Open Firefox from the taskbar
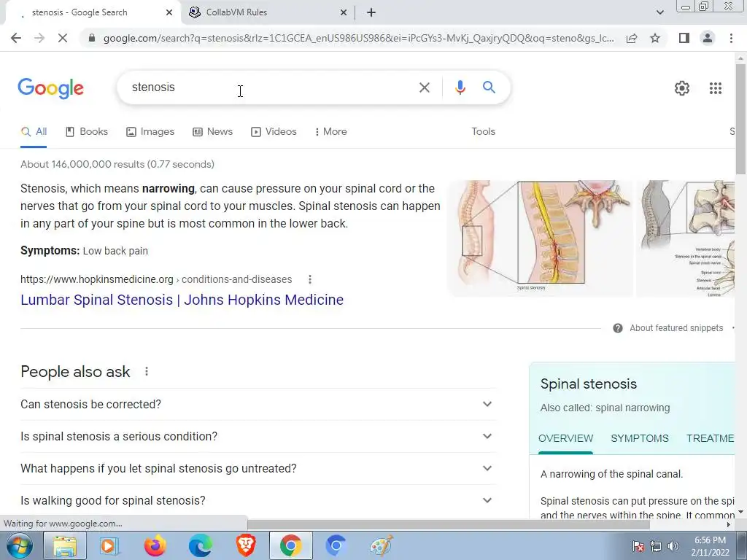The image size is (747, 560). [x=155, y=546]
